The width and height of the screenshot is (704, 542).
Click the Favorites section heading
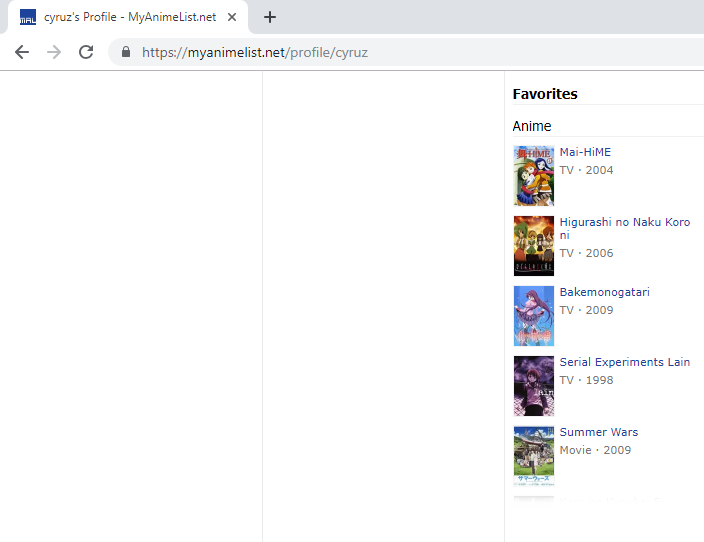(x=545, y=94)
